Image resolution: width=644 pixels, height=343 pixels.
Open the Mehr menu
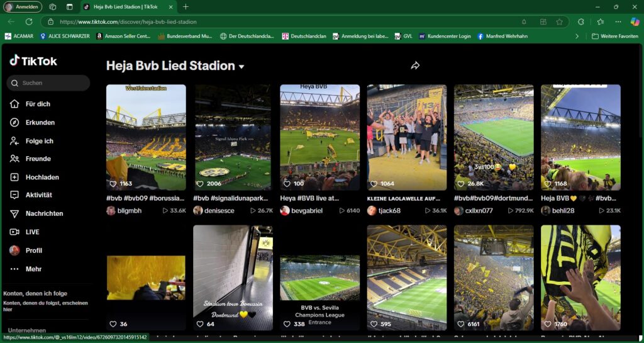33,269
